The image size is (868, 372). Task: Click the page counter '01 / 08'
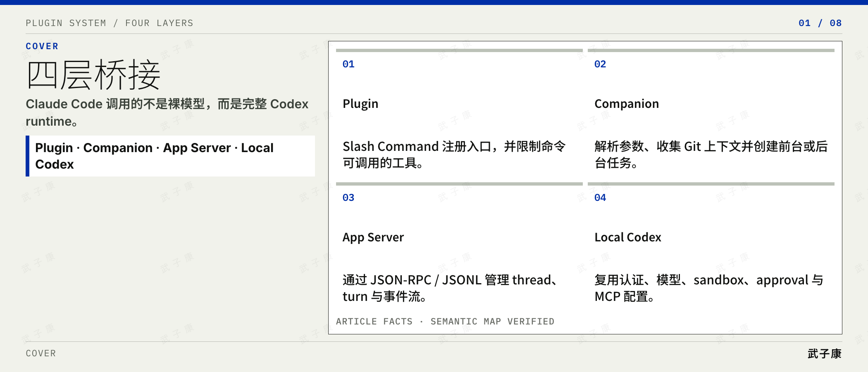820,23
